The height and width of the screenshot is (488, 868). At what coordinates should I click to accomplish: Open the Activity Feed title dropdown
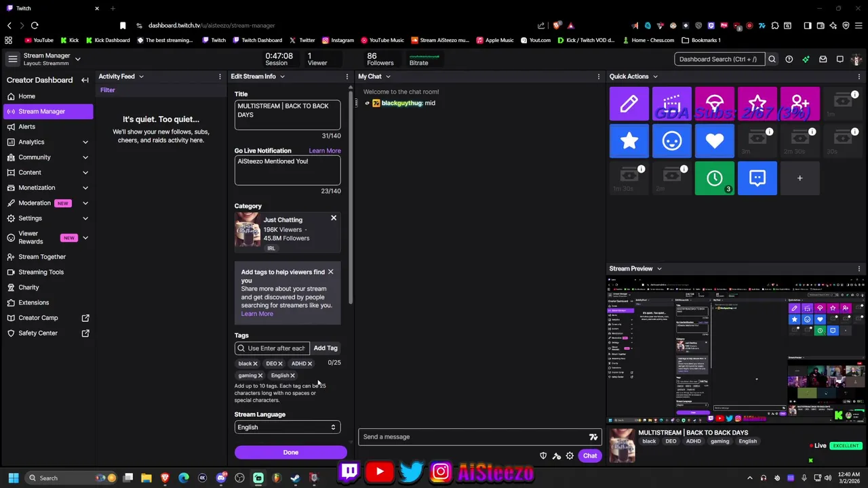[x=141, y=77]
